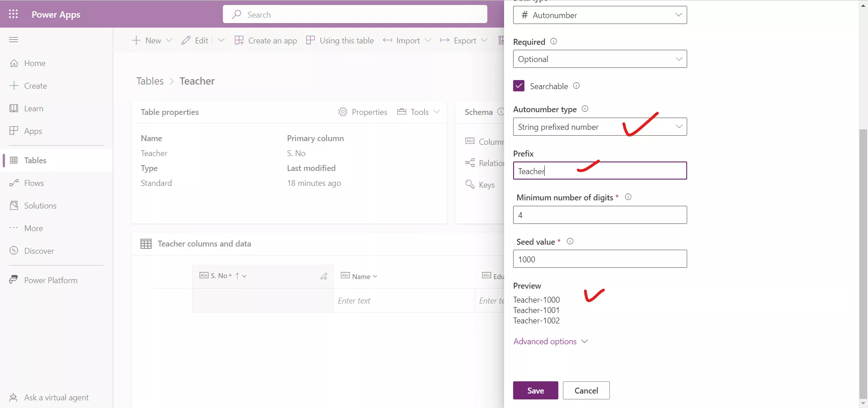Open the Name column header dropdown
Image resolution: width=868 pixels, height=408 pixels.
pos(375,276)
